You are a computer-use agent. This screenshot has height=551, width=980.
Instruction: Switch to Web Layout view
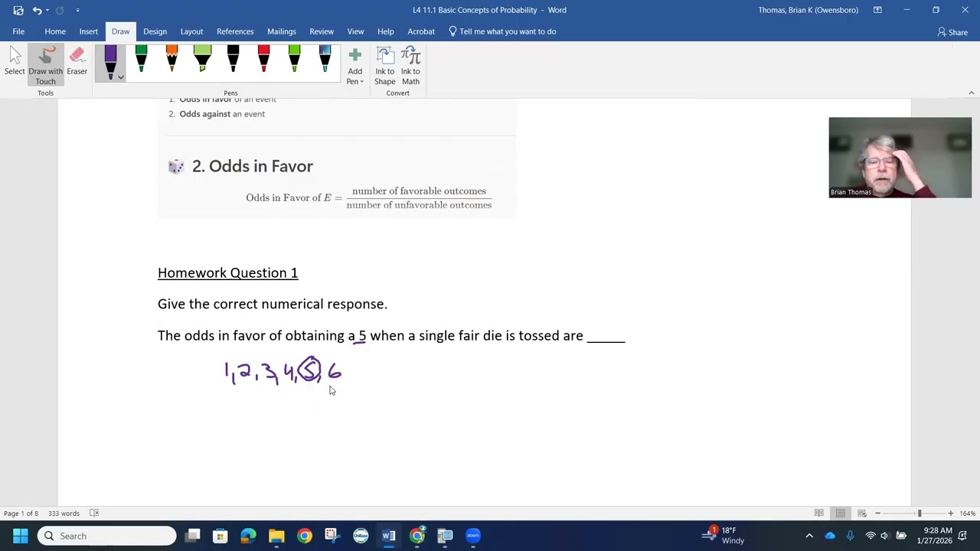[x=861, y=514]
